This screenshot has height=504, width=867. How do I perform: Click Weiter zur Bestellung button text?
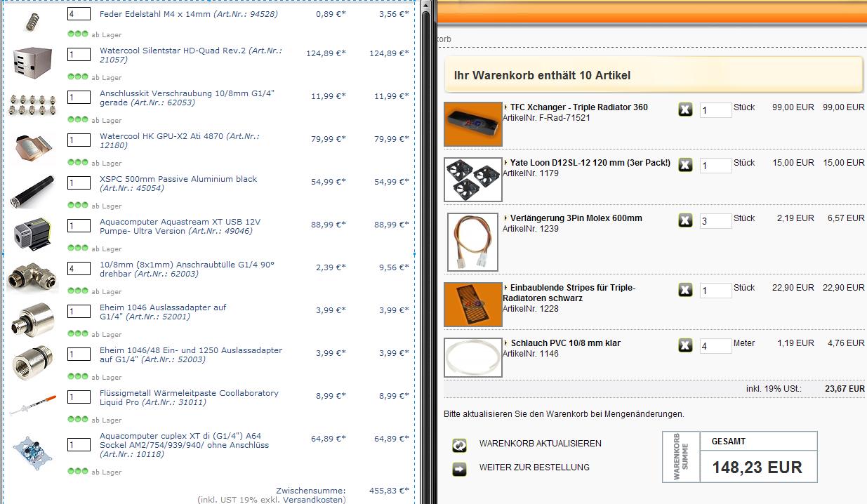pos(534,467)
